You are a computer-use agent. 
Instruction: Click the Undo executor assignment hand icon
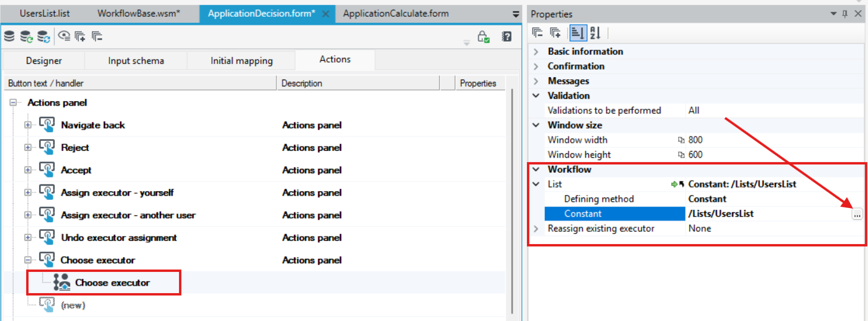pos(47,237)
